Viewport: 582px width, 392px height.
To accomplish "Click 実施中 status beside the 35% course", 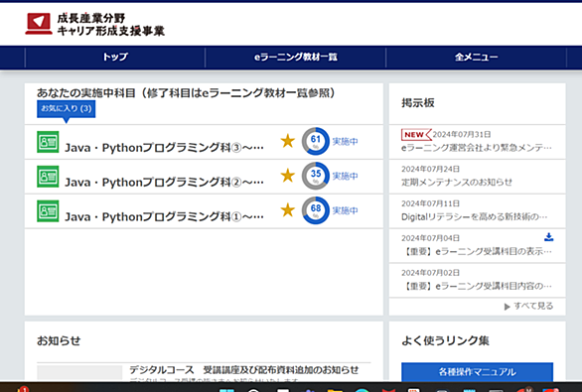I will (x=345, y=176).
